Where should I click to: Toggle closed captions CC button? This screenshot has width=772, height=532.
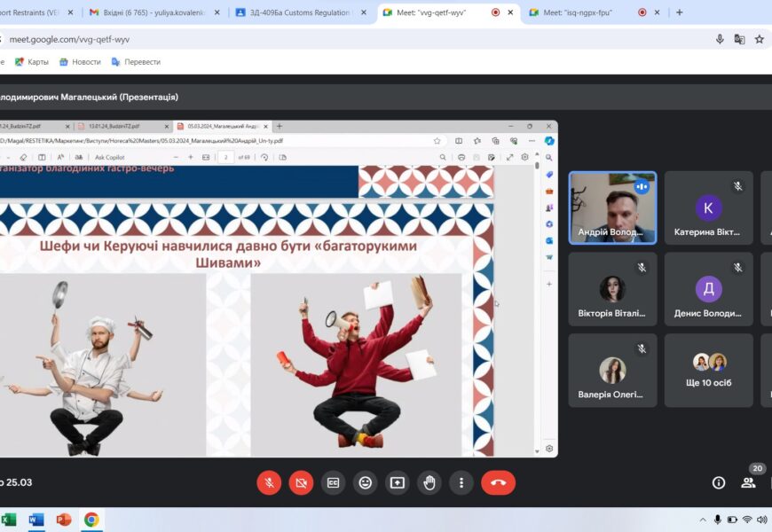333,482
